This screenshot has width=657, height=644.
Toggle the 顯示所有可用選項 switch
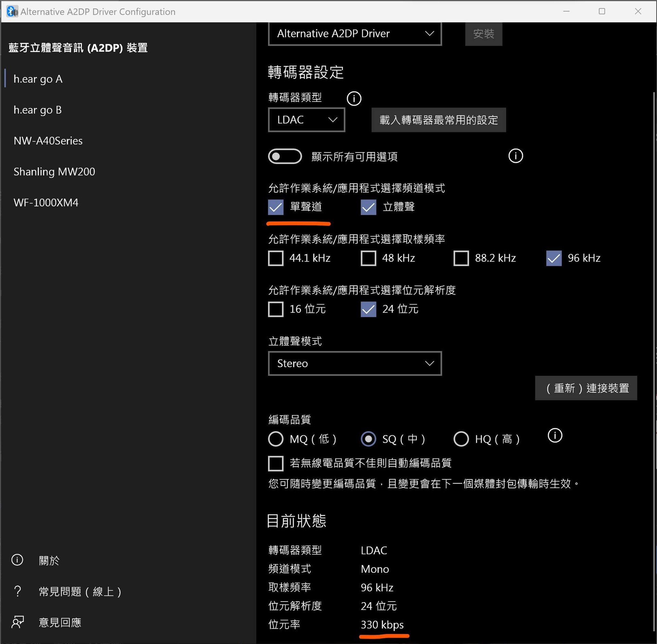[x=285, y=156]
